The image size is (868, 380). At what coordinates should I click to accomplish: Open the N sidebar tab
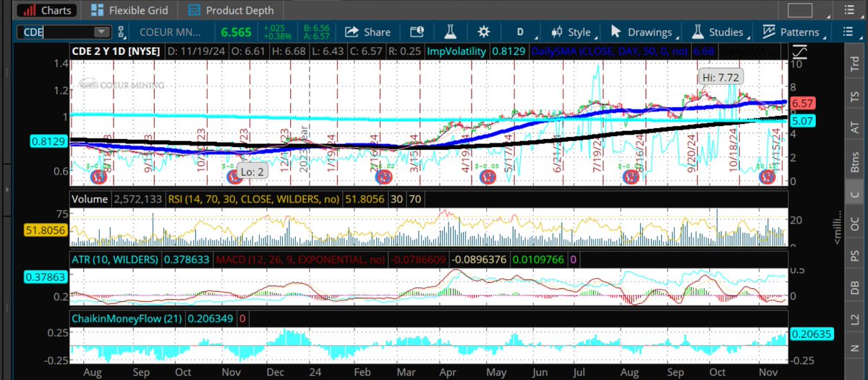coord(855,348)
